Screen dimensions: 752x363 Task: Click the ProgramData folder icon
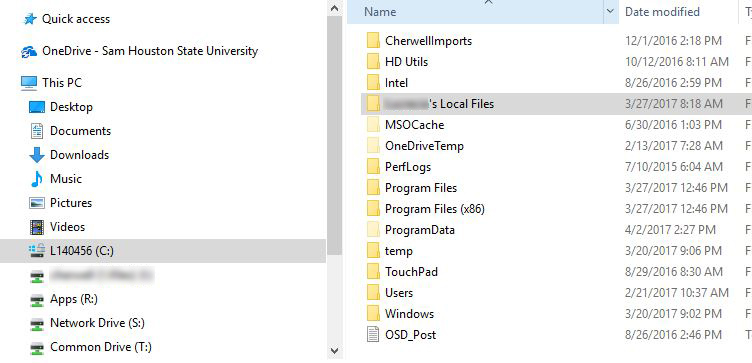[374, 230]
